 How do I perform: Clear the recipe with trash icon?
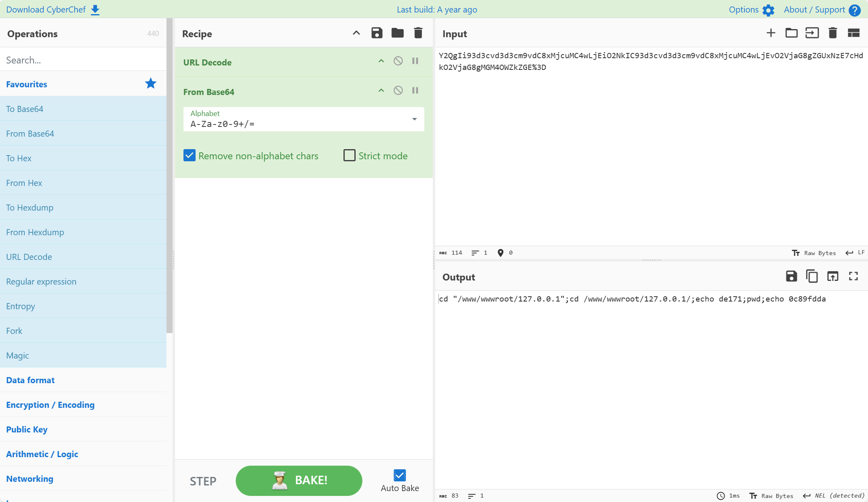click(x=418, y=33)
